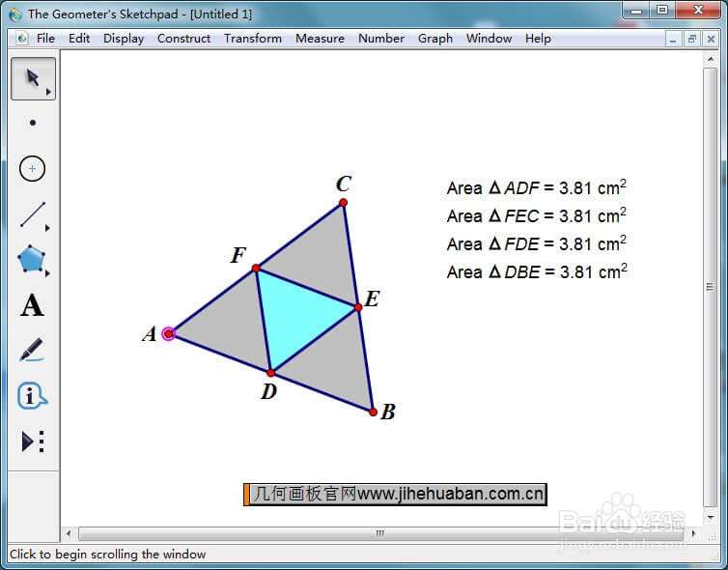Open the Transform menu

pos(253,38)
